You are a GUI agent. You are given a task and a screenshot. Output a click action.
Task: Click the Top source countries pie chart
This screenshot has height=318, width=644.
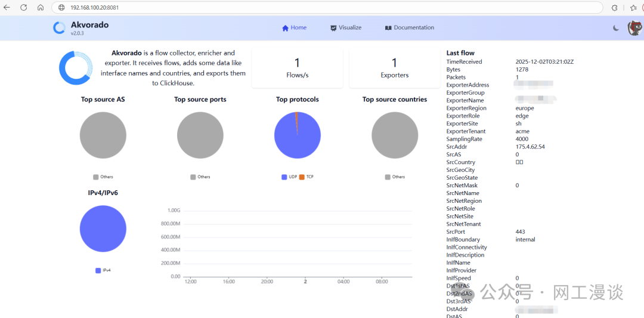[x=395, y=135]
